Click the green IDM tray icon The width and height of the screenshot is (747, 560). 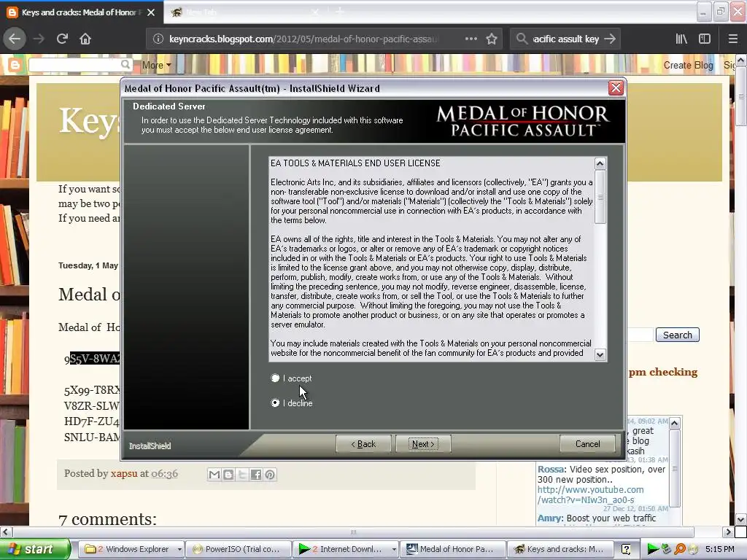click(x=653, y=549)
